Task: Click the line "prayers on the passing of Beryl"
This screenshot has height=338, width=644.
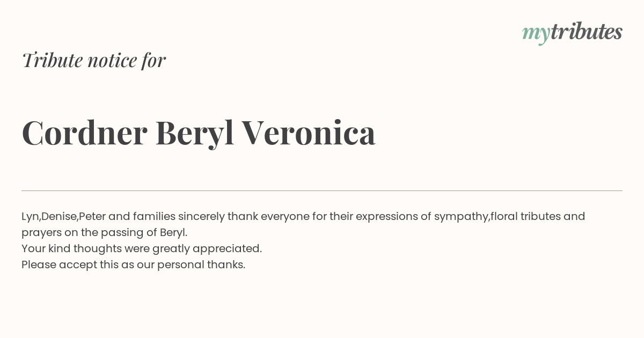Action: pos(104,233)
